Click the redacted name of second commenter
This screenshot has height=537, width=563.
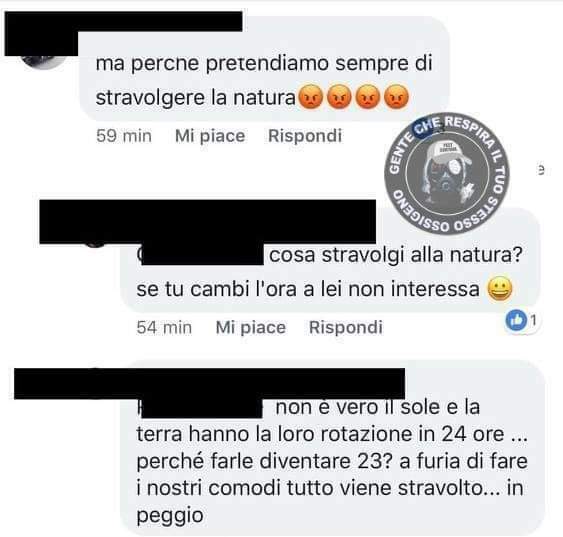point(208,221)
